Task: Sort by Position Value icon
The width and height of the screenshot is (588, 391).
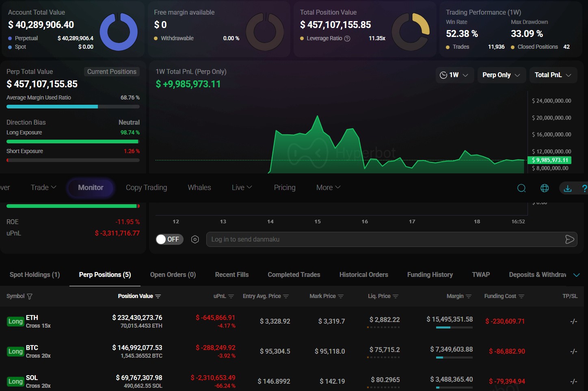Action: coord(158,296)
